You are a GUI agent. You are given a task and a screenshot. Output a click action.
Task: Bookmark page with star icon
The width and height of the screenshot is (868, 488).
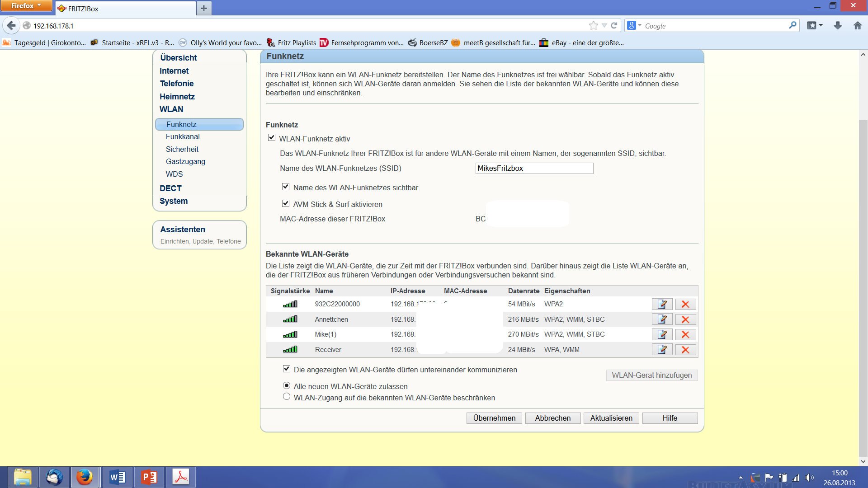click(593, 26)
